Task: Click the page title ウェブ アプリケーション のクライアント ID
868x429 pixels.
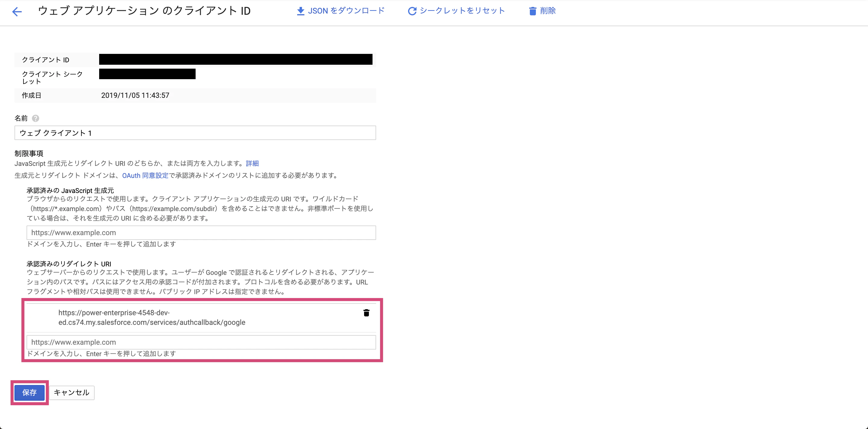Action: (144, 11)
